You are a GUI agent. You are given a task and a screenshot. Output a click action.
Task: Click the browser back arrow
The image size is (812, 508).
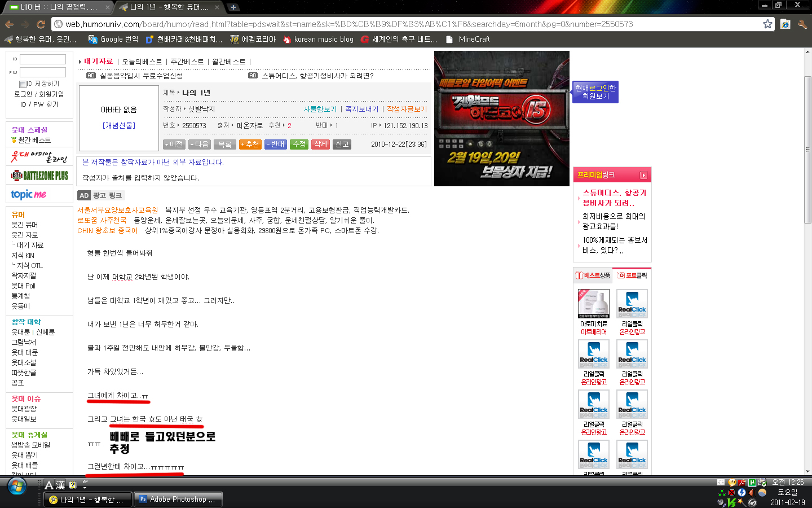click(9, 24)
